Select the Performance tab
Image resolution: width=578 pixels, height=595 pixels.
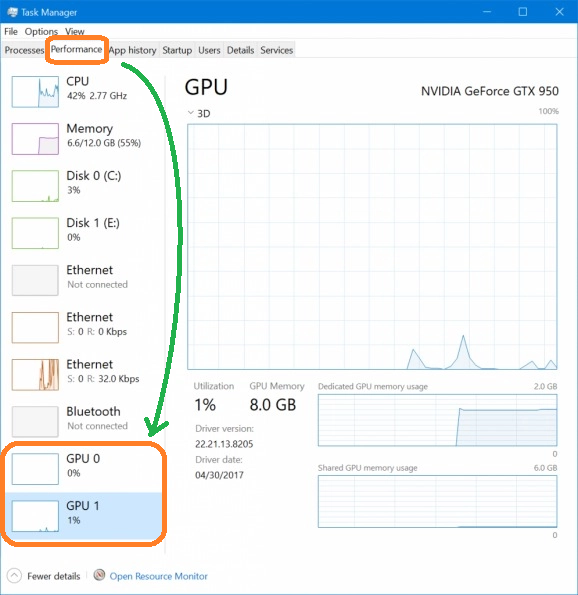click(76, 49)
